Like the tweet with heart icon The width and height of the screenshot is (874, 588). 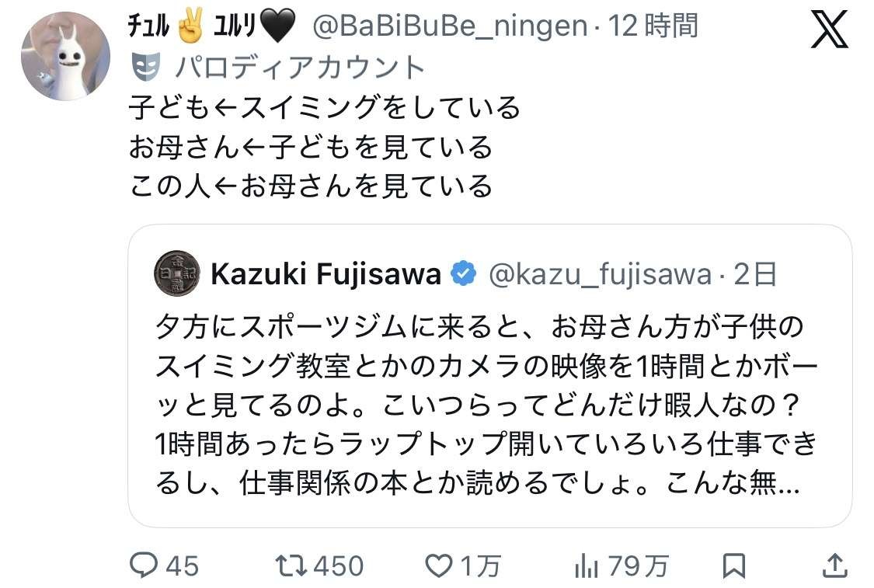pos(439,566)
